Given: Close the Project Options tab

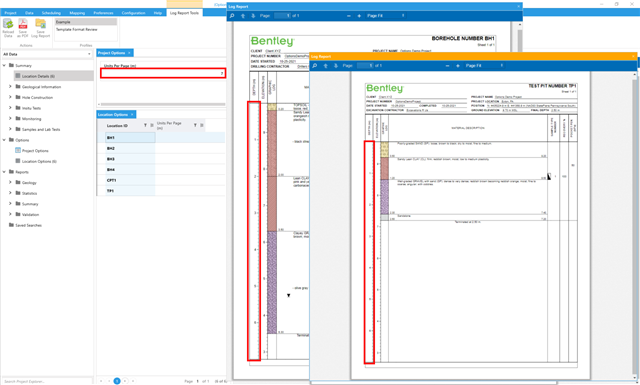Looking at the screenshot, I should (x=129, y=53).
